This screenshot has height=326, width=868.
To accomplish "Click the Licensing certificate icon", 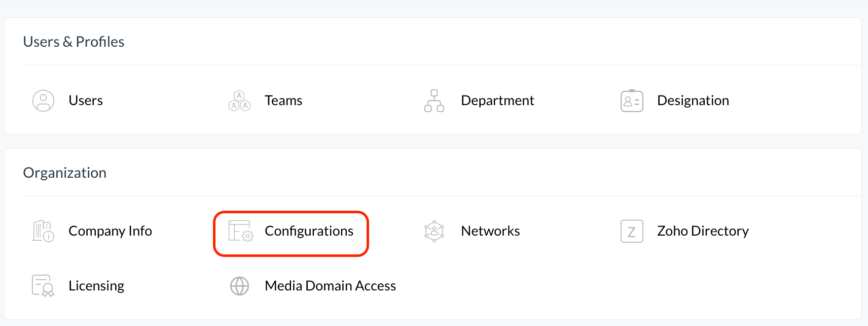I will pos(43,286).
